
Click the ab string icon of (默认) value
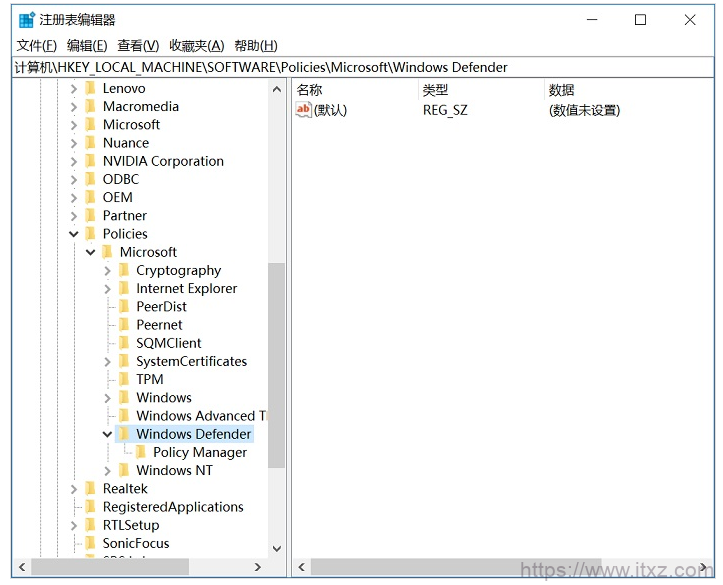click(303, 110)
